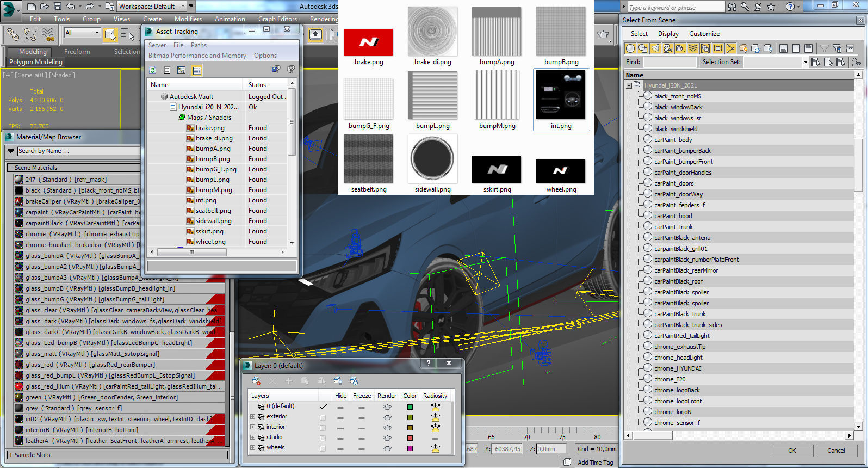Expand the Sample Slots group
This screenshot has width=868, height=468.
(x=11, y=455)
